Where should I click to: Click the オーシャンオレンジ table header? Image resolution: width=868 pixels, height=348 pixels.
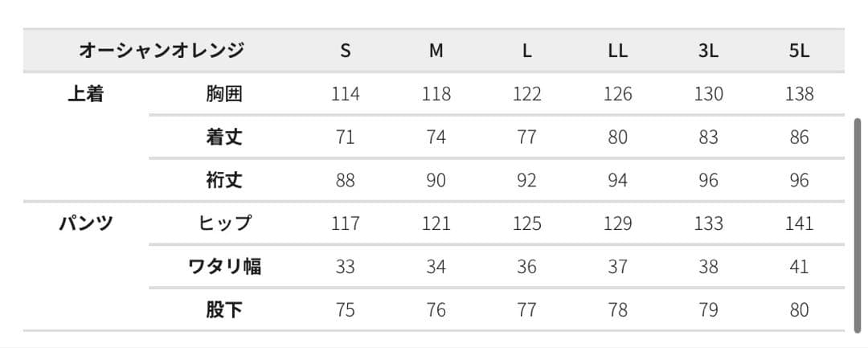pyautogui.click(x=162, y=51)
